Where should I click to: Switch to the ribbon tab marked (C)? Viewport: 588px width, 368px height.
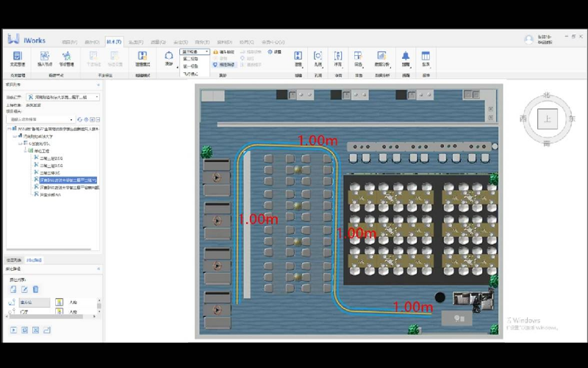(x=247, y=42)
